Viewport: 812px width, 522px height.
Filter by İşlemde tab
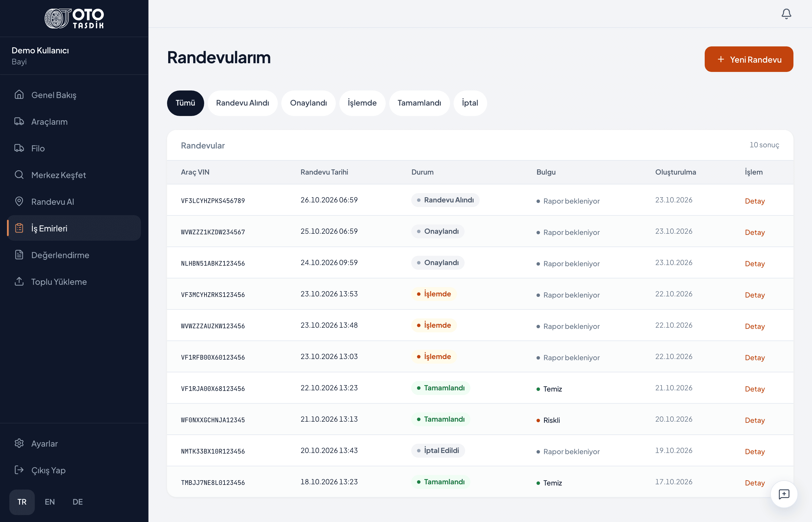pyautogui.click(x=362, y=103)
